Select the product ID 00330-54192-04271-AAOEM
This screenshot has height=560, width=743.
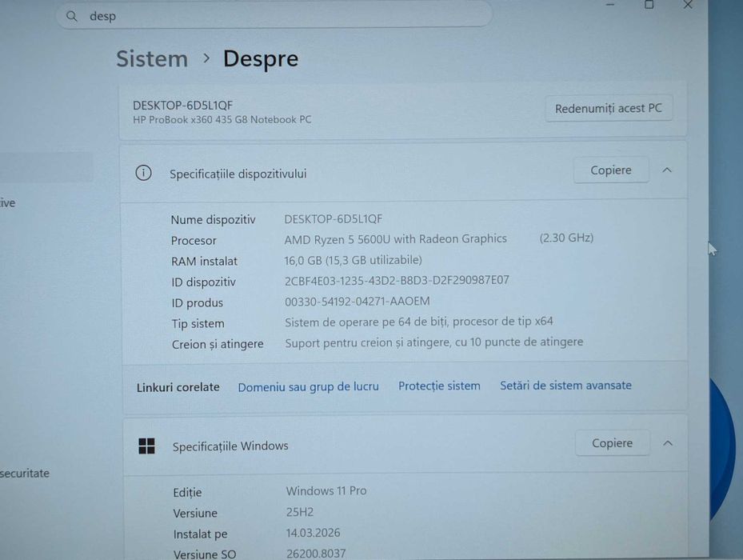tap(358, 302)
